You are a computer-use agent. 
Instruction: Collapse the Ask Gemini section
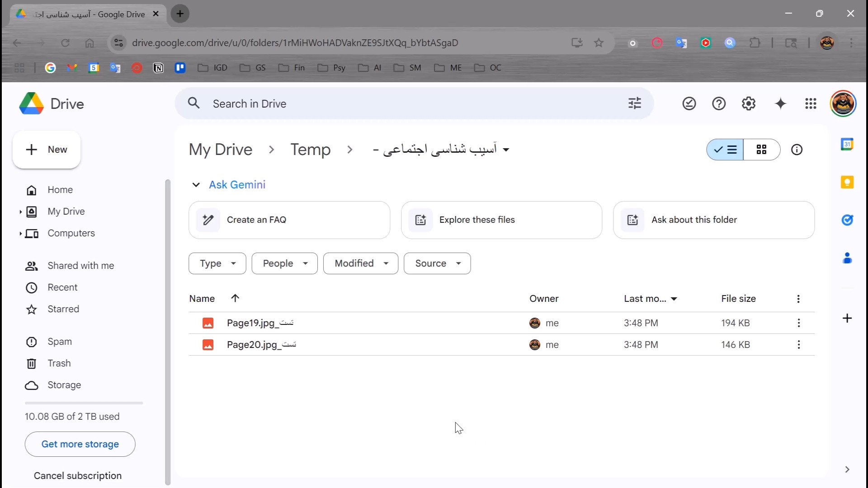pos(196,185)
